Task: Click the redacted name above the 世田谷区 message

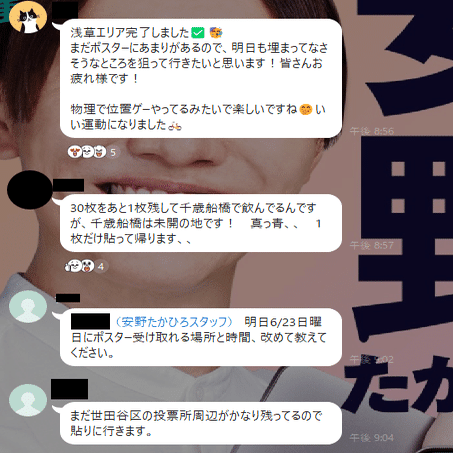Action: pyautogui.click(x=69, y=389)
